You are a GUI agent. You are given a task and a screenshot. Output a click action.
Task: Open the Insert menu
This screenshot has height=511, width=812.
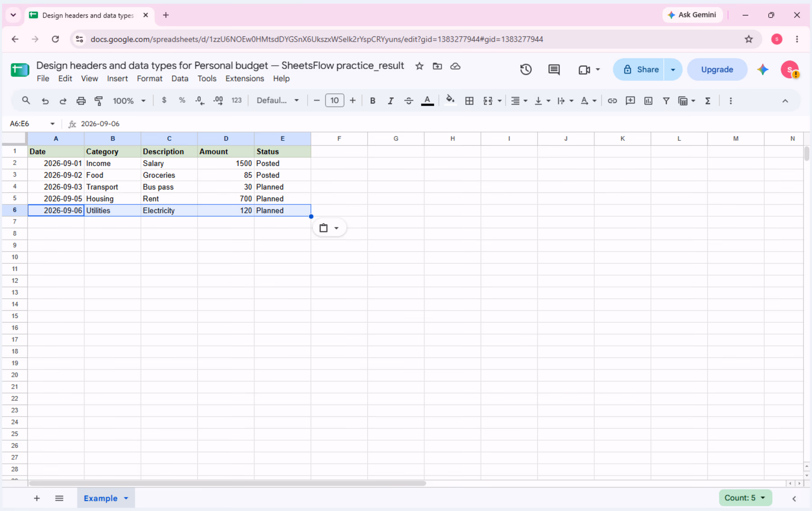tap(117, 79)
